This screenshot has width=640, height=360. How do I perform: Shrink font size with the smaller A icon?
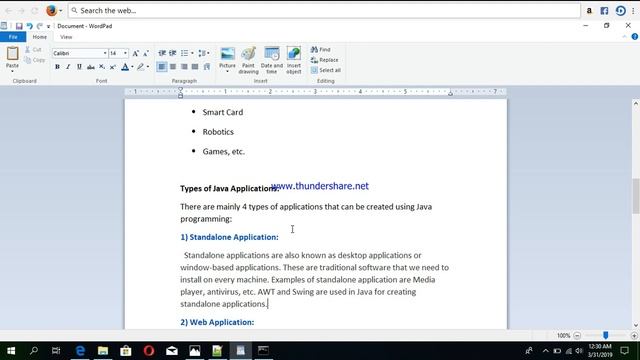click(x=146, y=53)
